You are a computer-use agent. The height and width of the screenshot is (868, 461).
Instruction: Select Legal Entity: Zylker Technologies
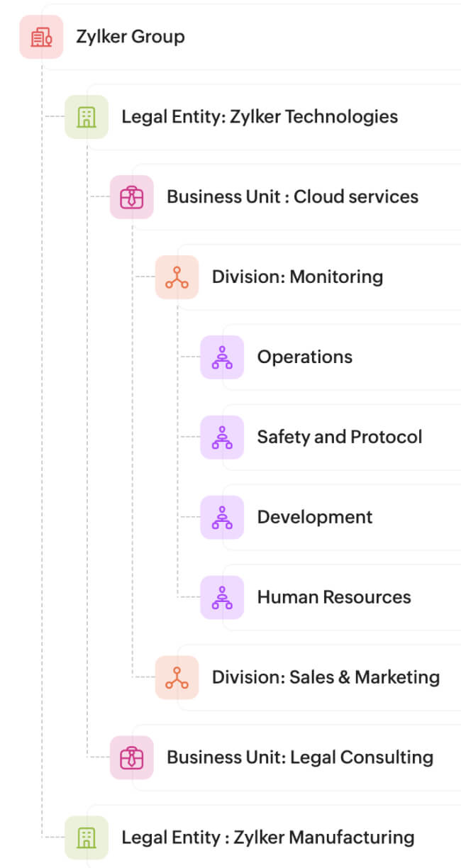point(260,117)
